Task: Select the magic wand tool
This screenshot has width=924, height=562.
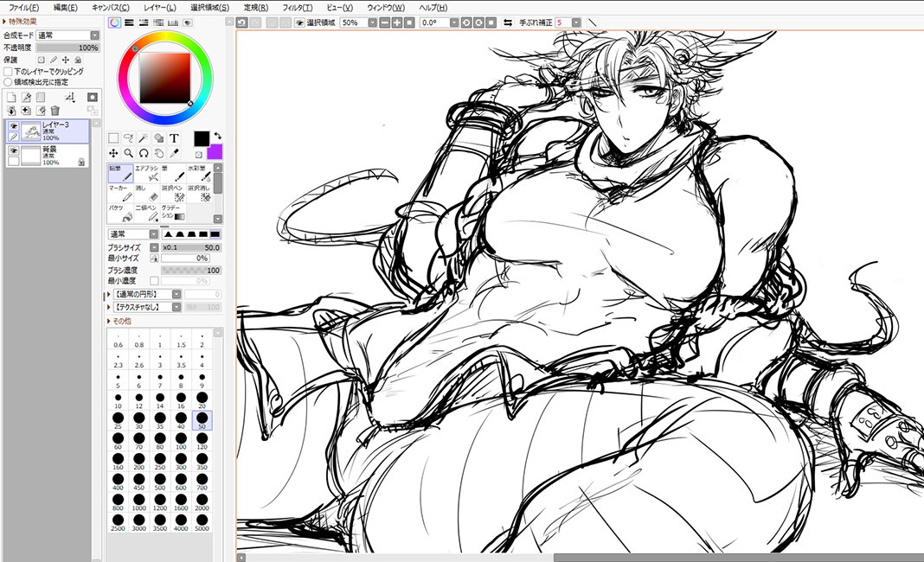Action: [x=144, y=137]
